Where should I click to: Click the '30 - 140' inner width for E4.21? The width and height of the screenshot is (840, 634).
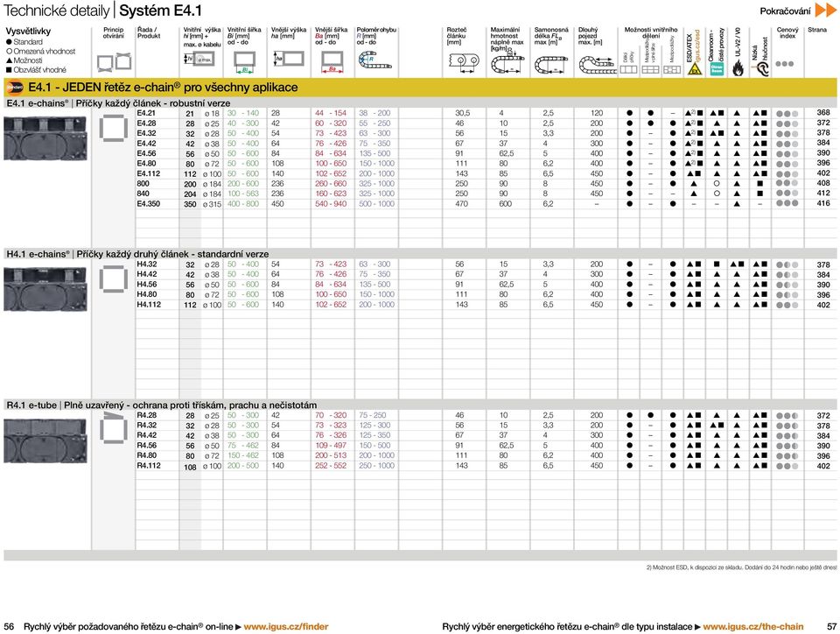pos(242,113)
